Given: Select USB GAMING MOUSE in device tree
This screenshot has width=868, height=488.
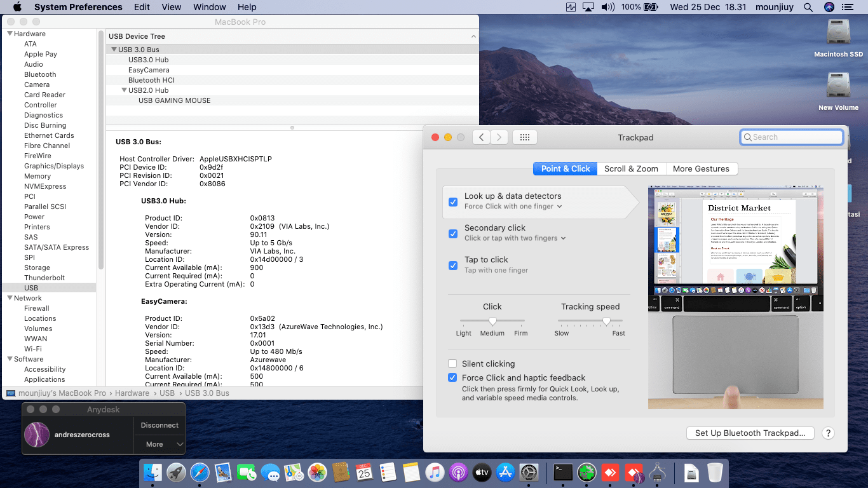Looking at the screenshot, I should click(x=175, y=100).
